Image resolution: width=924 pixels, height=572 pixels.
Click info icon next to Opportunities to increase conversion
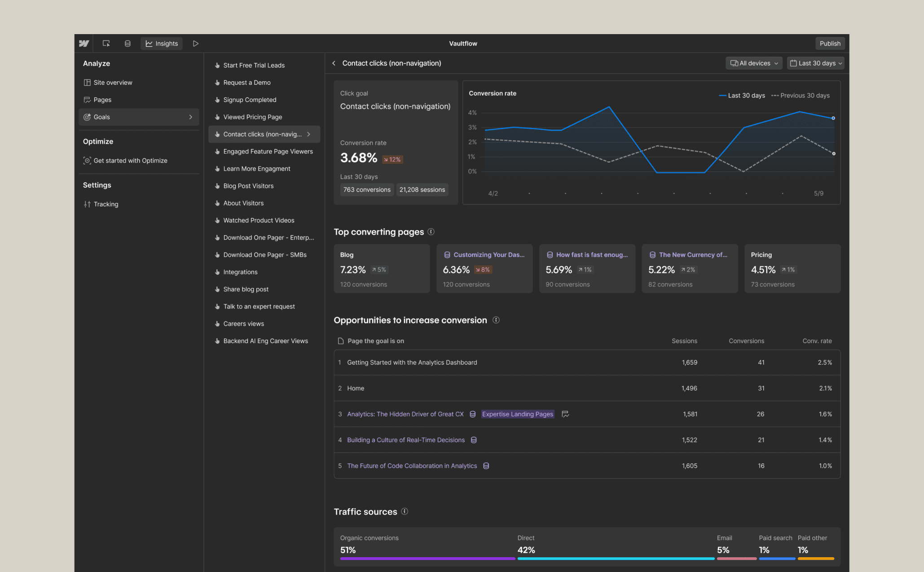[x=496, y=320]
